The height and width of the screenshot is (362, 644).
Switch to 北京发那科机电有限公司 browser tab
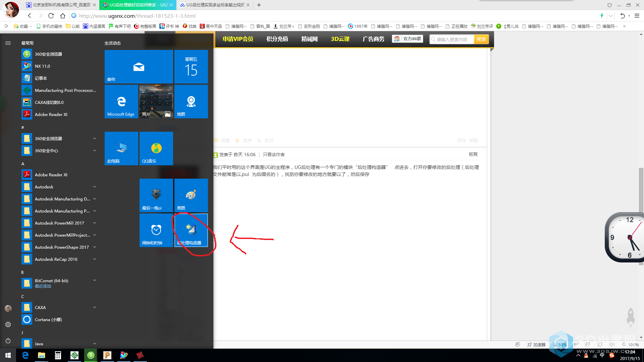coord(61,5)
